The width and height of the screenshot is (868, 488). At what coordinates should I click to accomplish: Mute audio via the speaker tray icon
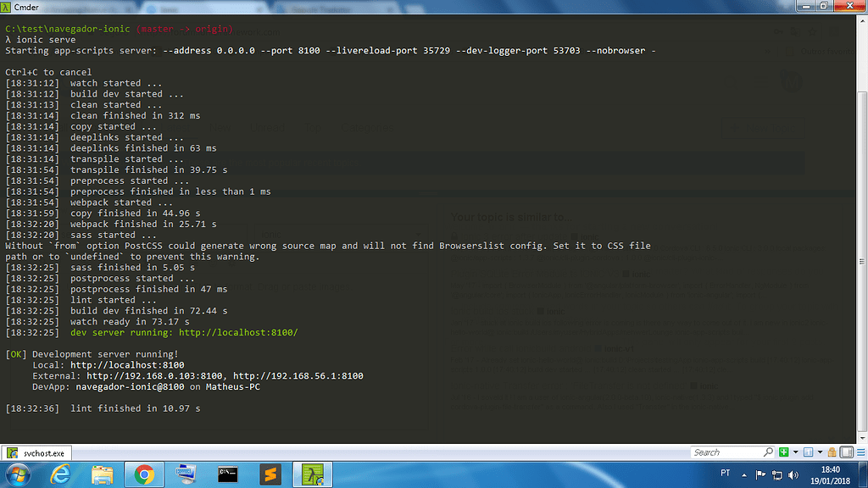tap(793, 474)
